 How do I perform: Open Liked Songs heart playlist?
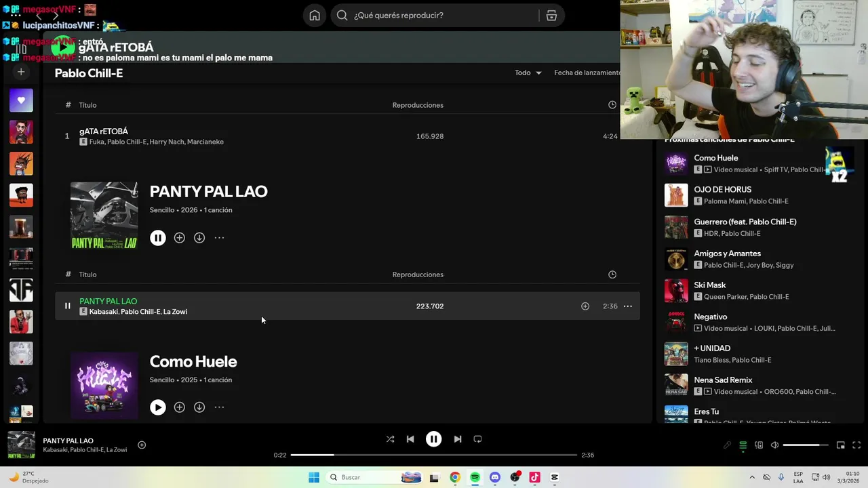(x=21, y=100)
